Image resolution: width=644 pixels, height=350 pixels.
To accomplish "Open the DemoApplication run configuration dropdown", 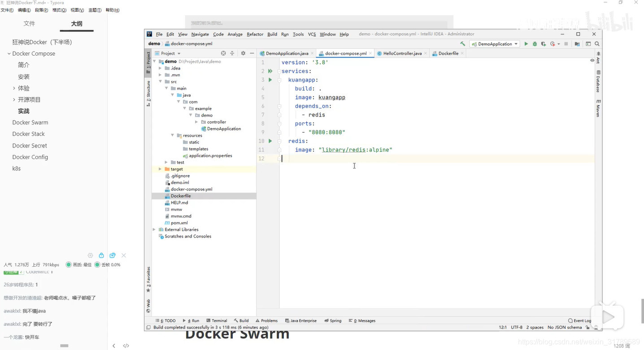I will [495, 44].
